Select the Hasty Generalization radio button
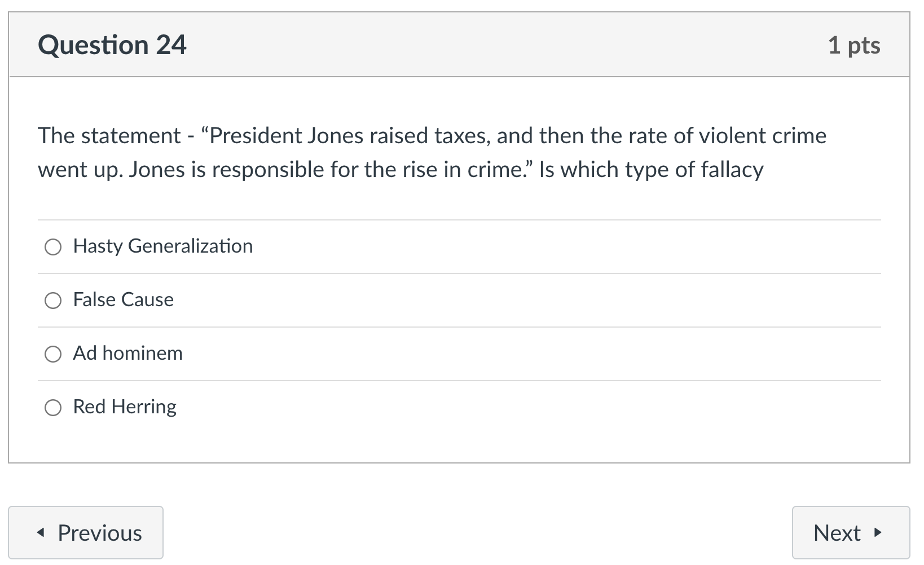The image size is (924, 565). 53,247
